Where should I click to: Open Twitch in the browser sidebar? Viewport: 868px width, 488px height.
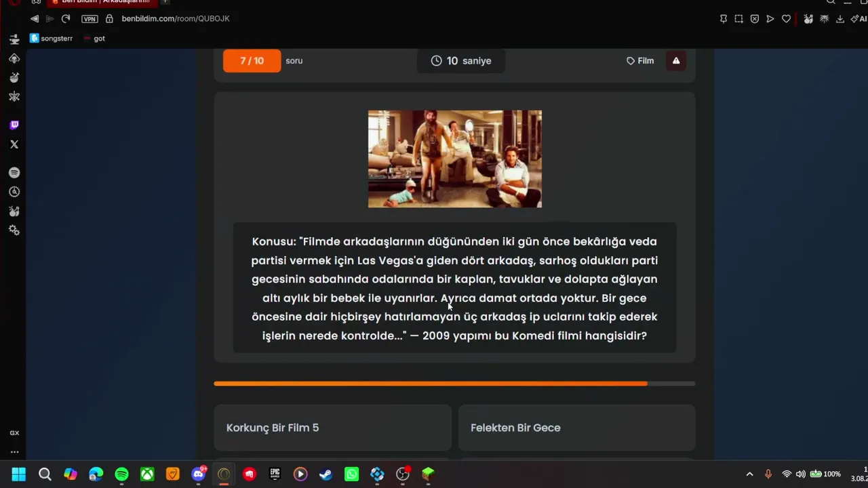point(14,125)
